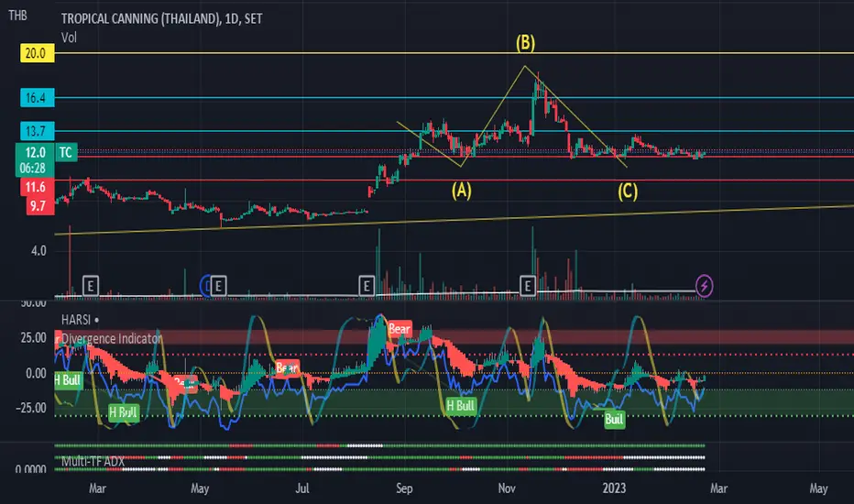Click the HARSI indicator label
854x504 pixels.
point(76,320)
